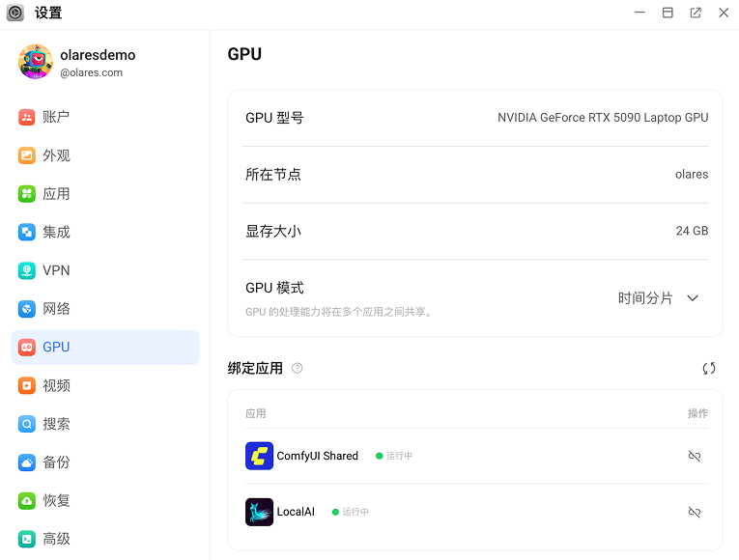This screenshot has width=739, height=560.
Task: Click the LocalAI app name
Action: (x=296, y=512)
